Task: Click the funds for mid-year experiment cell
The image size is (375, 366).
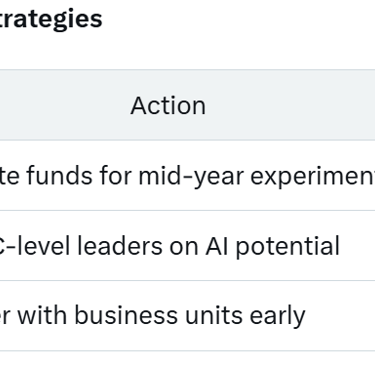Action: click(x=187, y=176)
